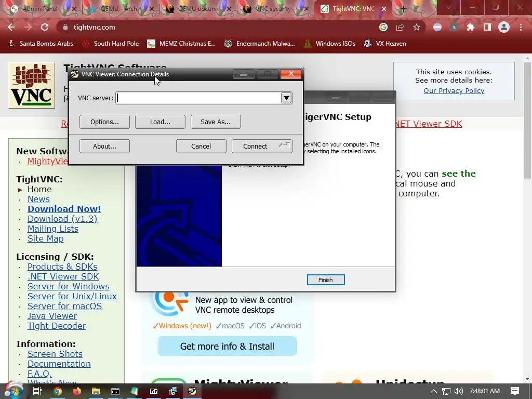This screenshot has width=532, height=399.
Task: Open Download (v1.3) link
Action: [62, 219]
